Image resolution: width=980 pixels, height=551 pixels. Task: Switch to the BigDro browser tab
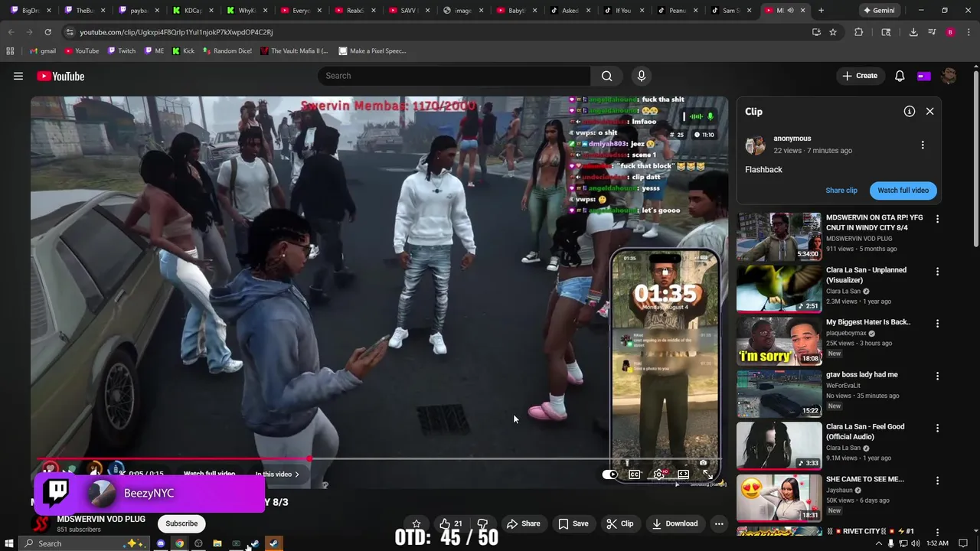pos(31,11)
